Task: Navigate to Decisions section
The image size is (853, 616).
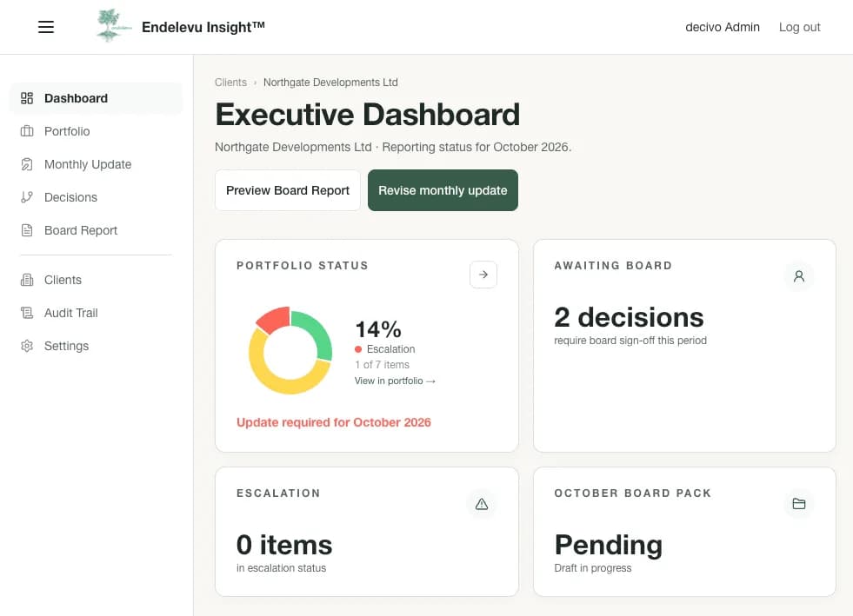Action: (96, 197)
